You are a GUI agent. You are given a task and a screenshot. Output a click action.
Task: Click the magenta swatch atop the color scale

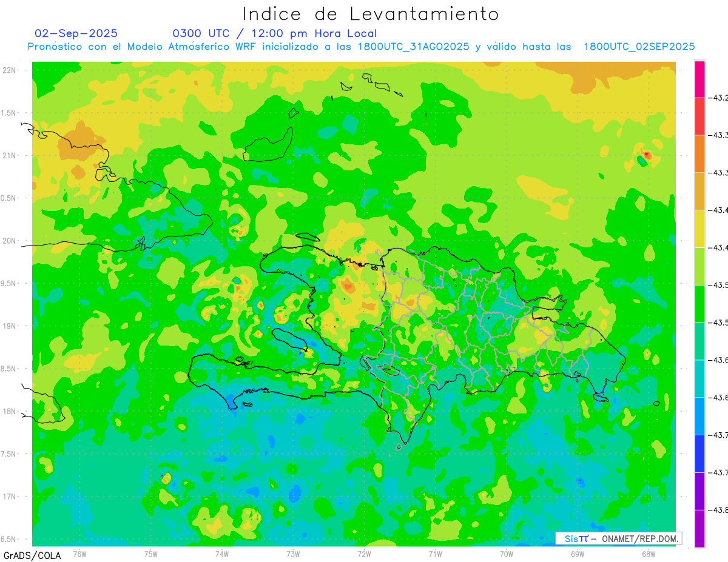point(699,79)
